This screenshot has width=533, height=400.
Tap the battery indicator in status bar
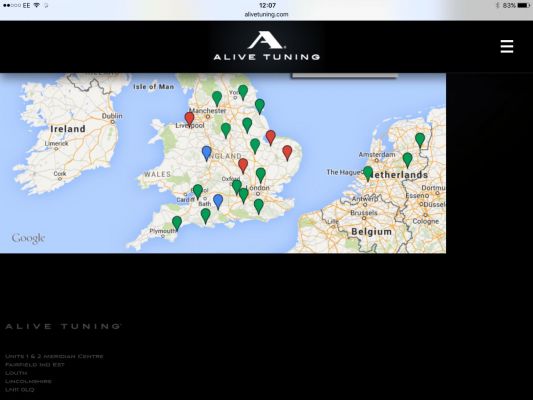tap(523, 5)
